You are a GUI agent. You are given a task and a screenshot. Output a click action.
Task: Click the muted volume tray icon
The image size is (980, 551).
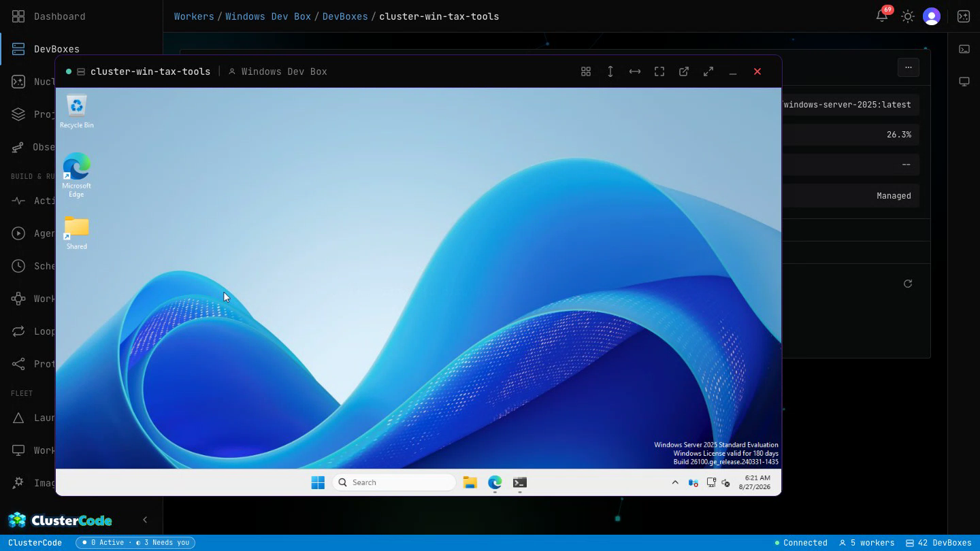[x=726, y=482]
